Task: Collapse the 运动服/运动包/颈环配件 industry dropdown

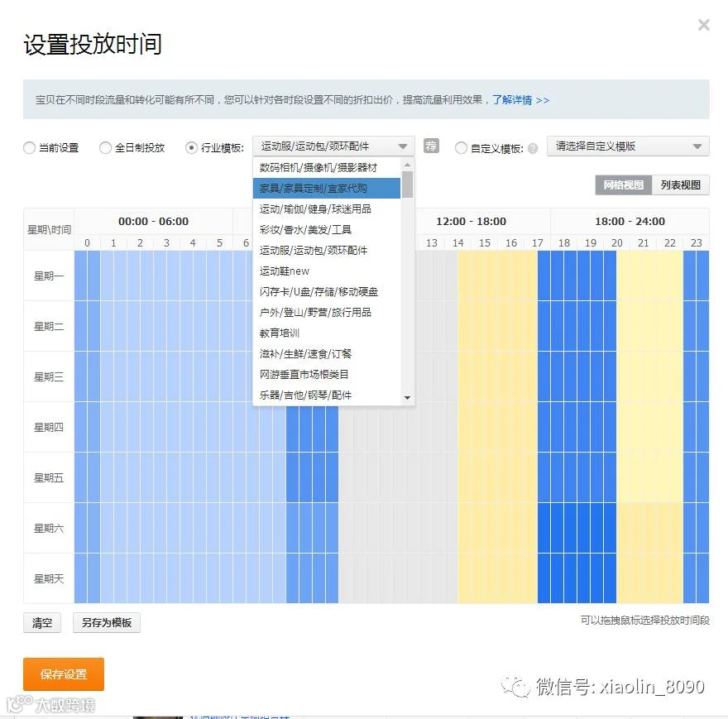Action: [333, 146]
